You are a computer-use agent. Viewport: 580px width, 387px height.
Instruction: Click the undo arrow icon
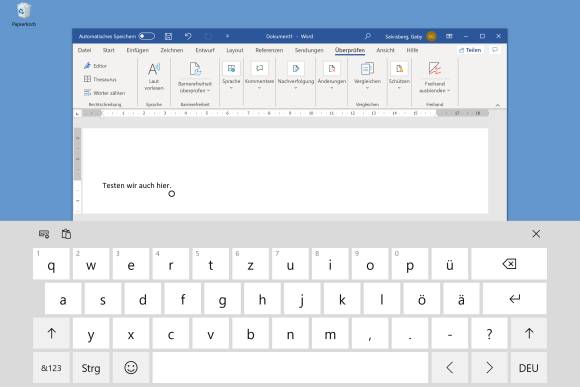(188, 36)
